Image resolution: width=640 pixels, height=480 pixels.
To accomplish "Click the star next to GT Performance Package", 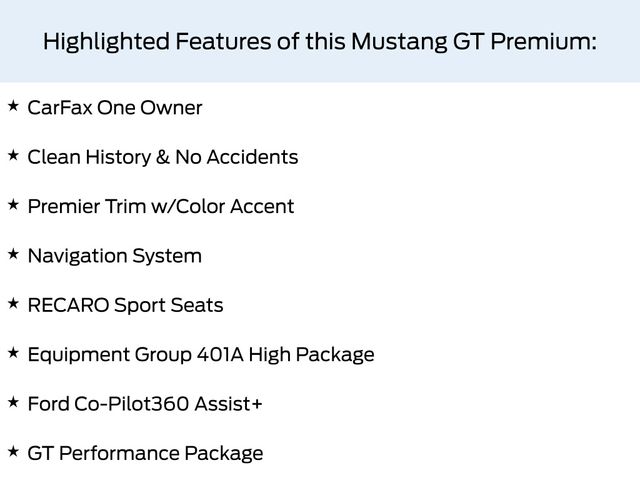I will coord(13,451).
